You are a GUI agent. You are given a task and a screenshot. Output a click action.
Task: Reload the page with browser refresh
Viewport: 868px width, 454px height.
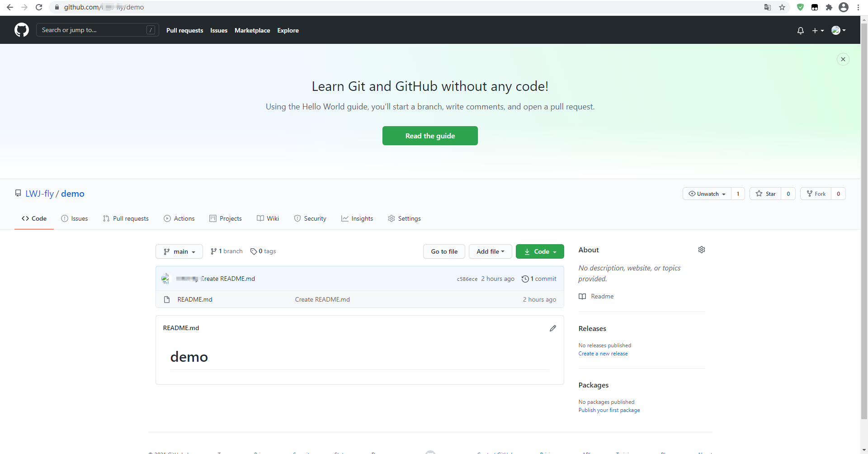(39, 7)
